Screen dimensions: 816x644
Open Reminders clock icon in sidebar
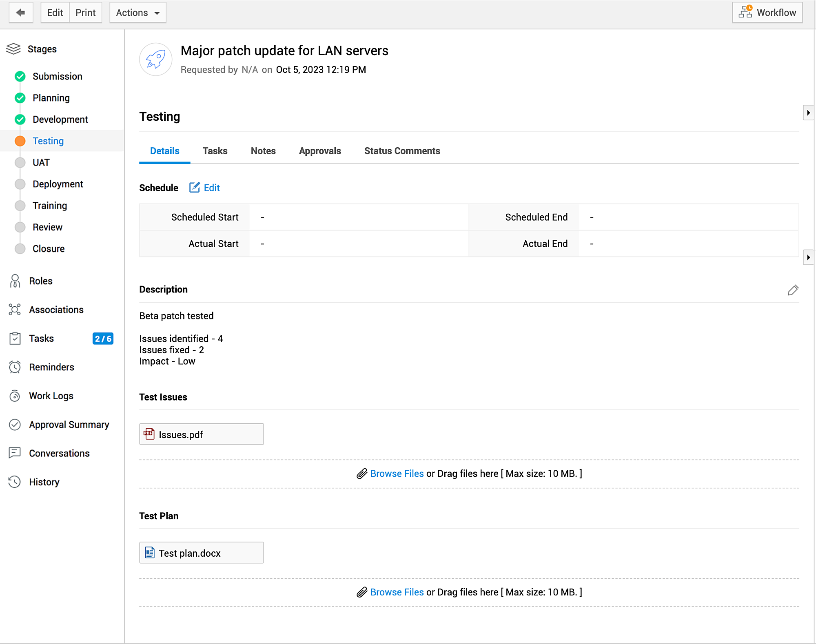(15, 367)
